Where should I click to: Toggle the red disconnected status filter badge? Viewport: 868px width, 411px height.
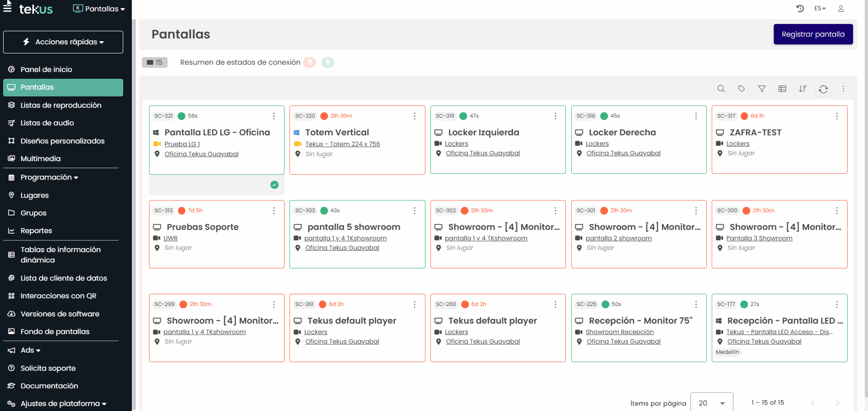point(309,62)
